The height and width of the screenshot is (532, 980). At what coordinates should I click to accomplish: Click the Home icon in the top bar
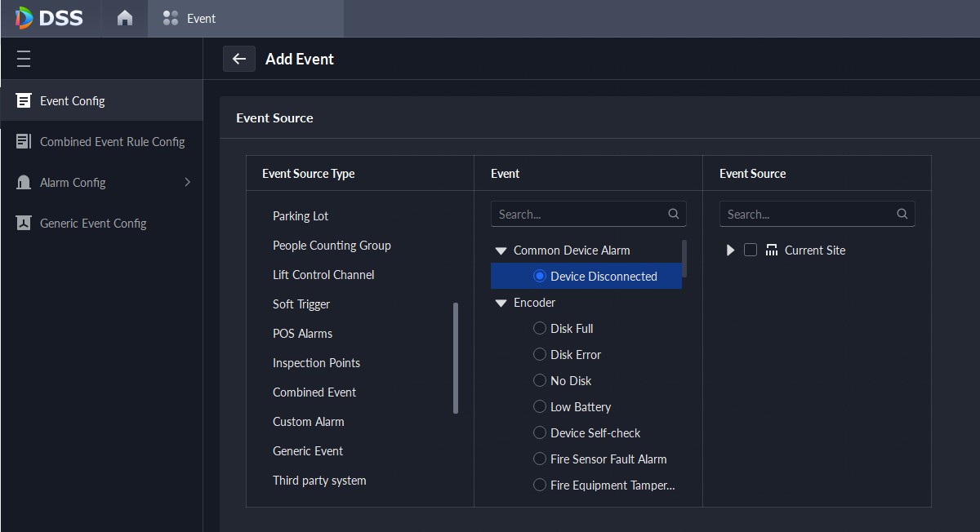[x=123, y=16]
